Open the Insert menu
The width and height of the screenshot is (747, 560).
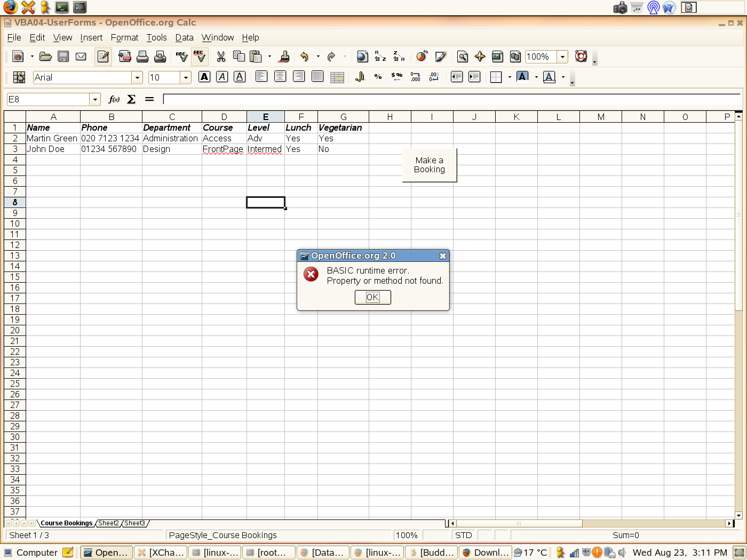click(x=91, y=37)
